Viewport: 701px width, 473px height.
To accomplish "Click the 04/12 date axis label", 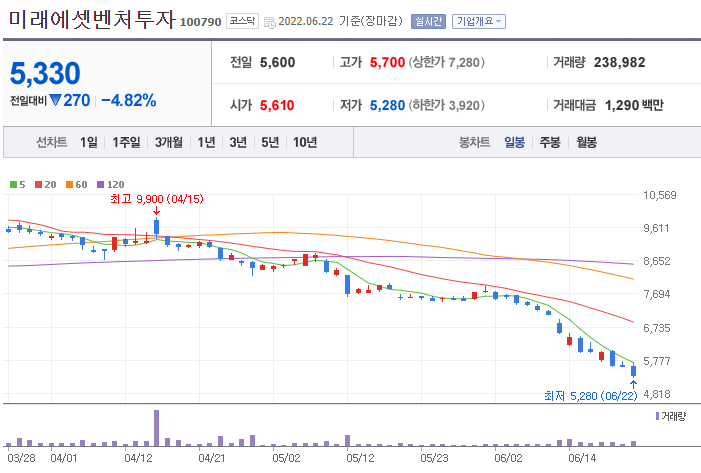I will pos(138,458).
